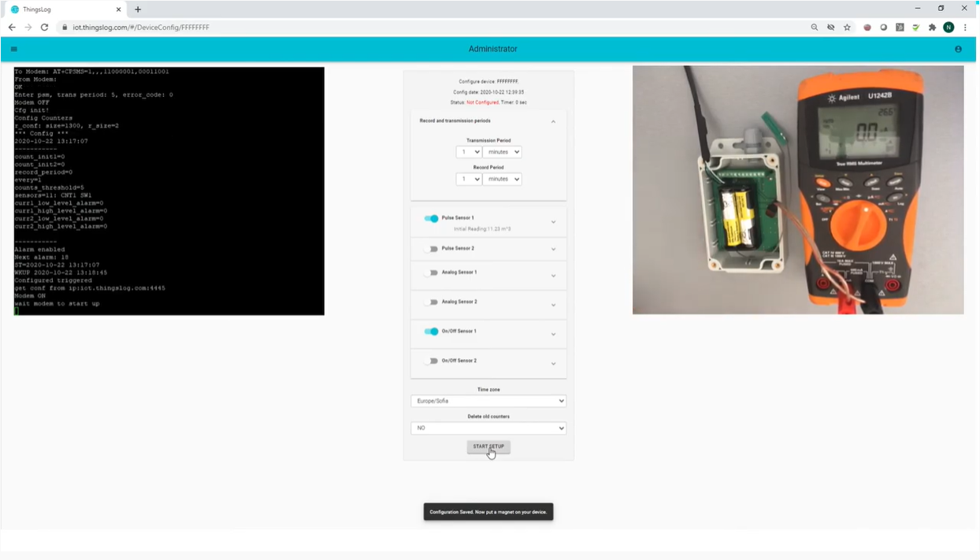The height and width of the screenshot is (560, 980).
Task: Collapse Record and transmission periods section
Action: point(553,121)
